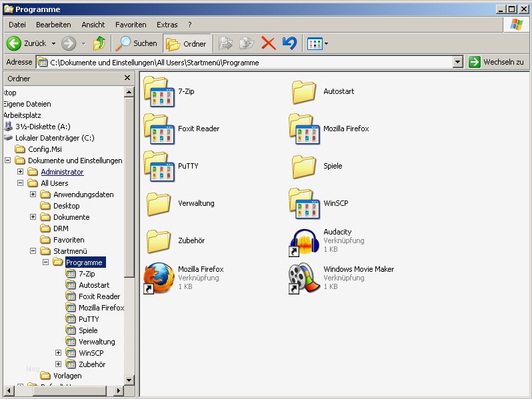
Task: Select the Foxit Reader program folder
Action: pos(159,129)
